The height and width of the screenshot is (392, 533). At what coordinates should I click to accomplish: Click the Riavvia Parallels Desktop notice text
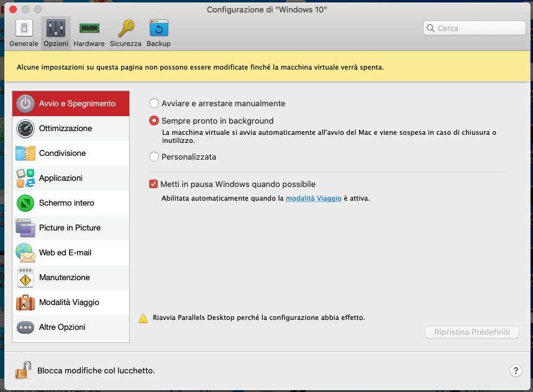click(x=258, y=317)
